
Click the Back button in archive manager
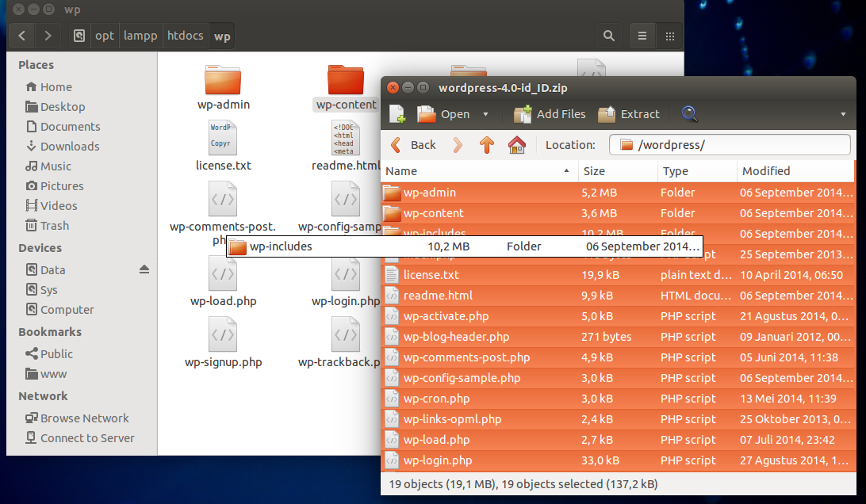point(413,145)
